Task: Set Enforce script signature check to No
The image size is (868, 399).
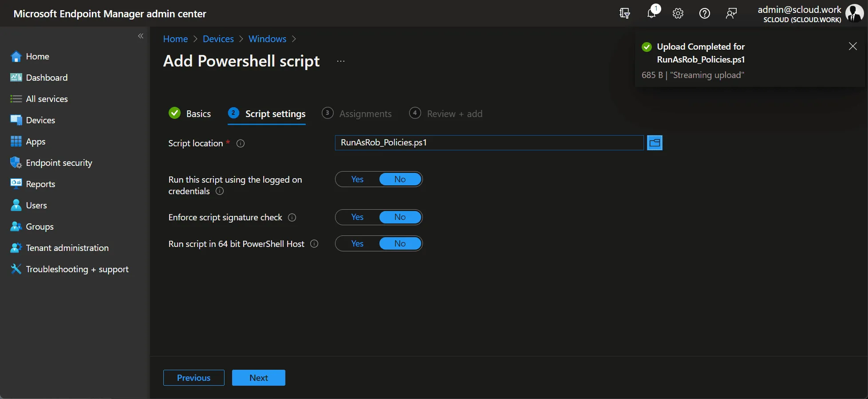Action: 400,217
